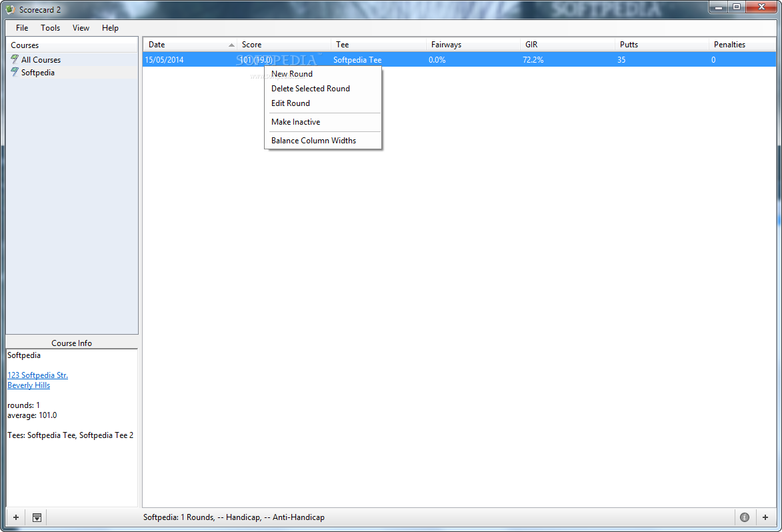Sort by the Tee column header
Viewport: 782px width, 532px height.
(379, 45)
